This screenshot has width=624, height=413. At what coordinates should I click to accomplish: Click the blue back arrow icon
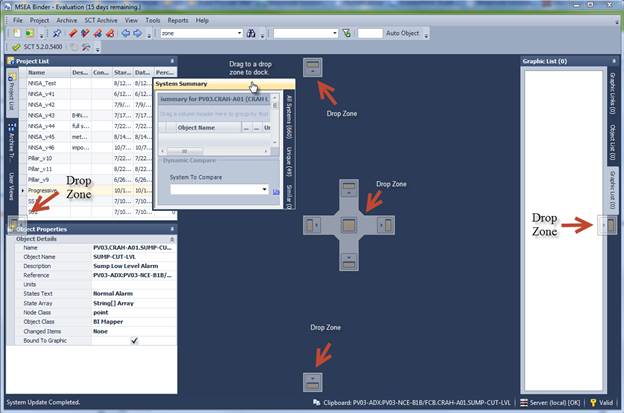[x=125, y=33]
